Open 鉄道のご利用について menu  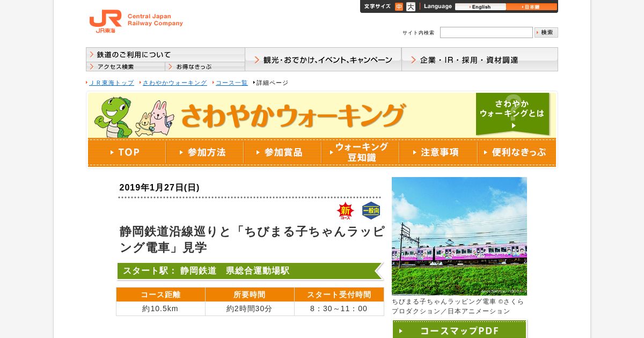point(165,55)
